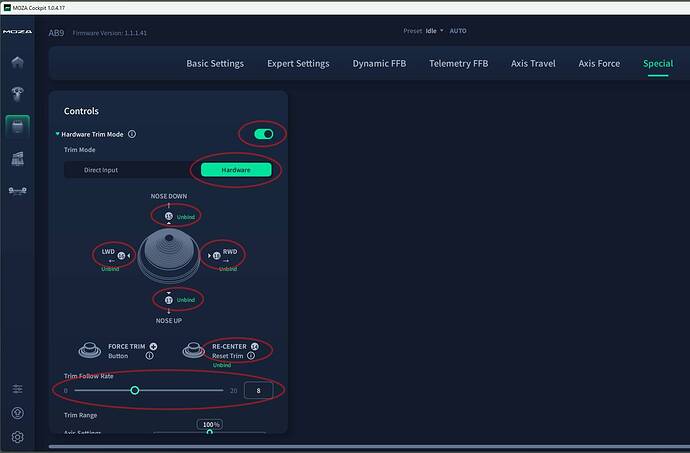690x453 pixels.
Task: Show Hardware Trim Mode info tooltip icon
Action: click(x=132, y=134)
